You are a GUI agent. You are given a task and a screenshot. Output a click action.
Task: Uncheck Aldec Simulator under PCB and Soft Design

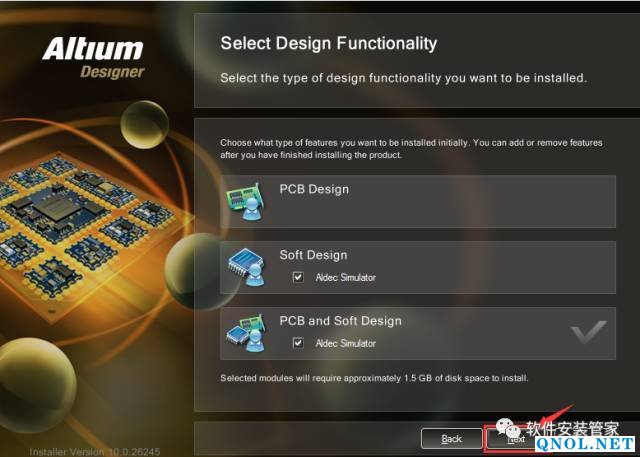(x=298, y=343)
